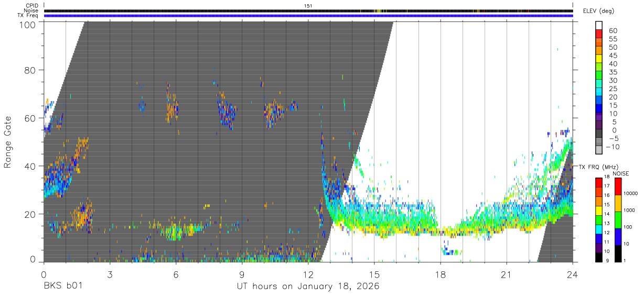
Task: Pick the red swatch on ELEV scale
Action: click(x=599, y=34)
